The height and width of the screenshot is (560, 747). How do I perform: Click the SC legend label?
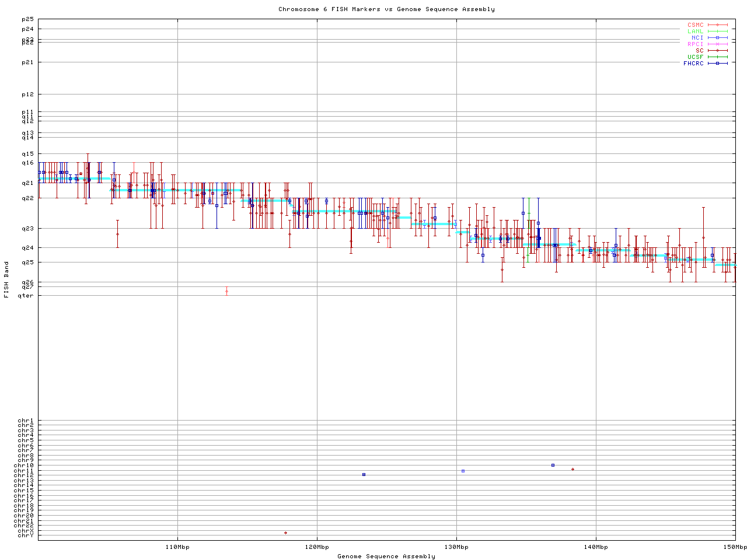[x=699, y=50]
